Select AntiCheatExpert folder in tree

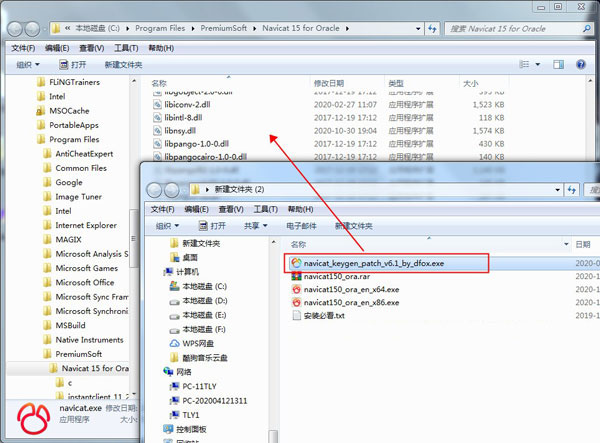coord(84,154)
